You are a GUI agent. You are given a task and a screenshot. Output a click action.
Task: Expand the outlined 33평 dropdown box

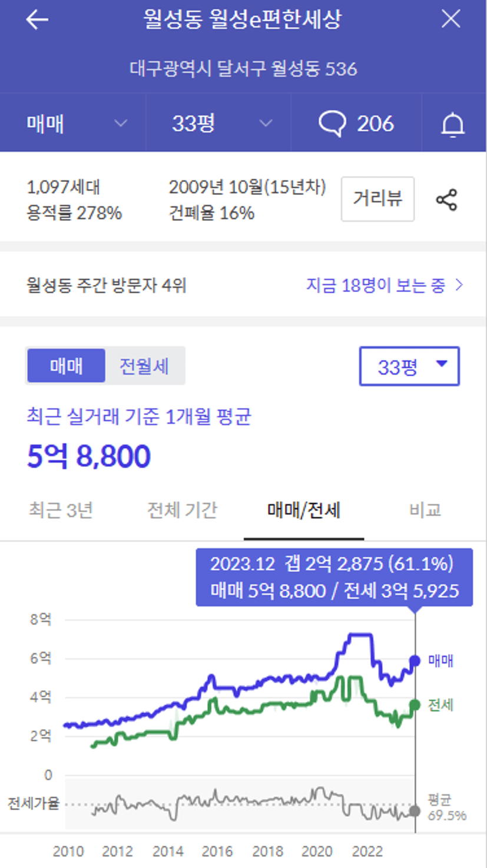pyautogui.click(x=409, y=366)
